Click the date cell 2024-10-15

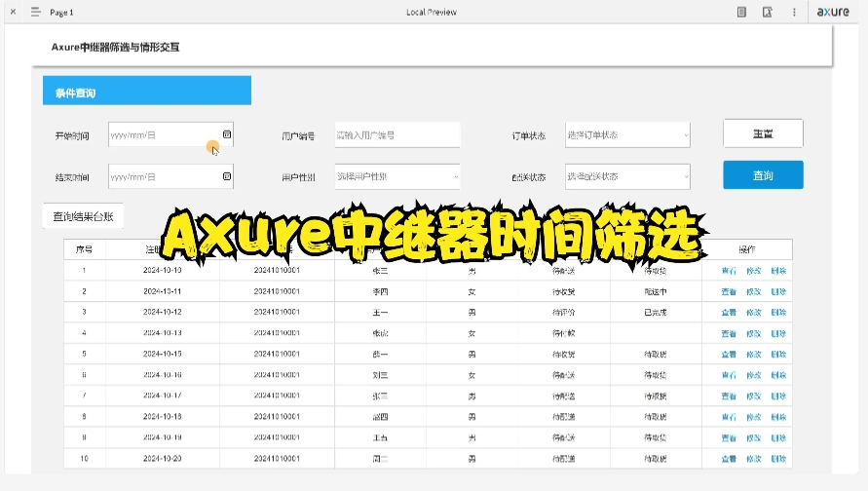(162, 354)
